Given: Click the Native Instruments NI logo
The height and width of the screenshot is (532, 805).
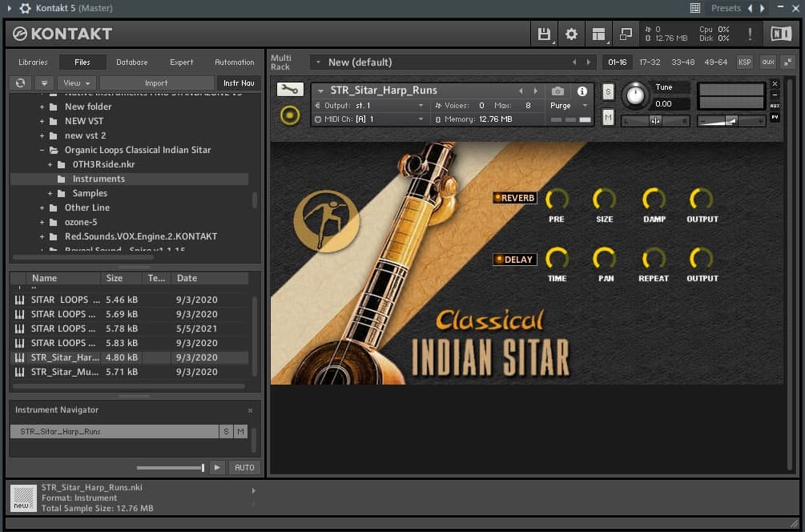Looking at the screenshot, I should 781,34.
